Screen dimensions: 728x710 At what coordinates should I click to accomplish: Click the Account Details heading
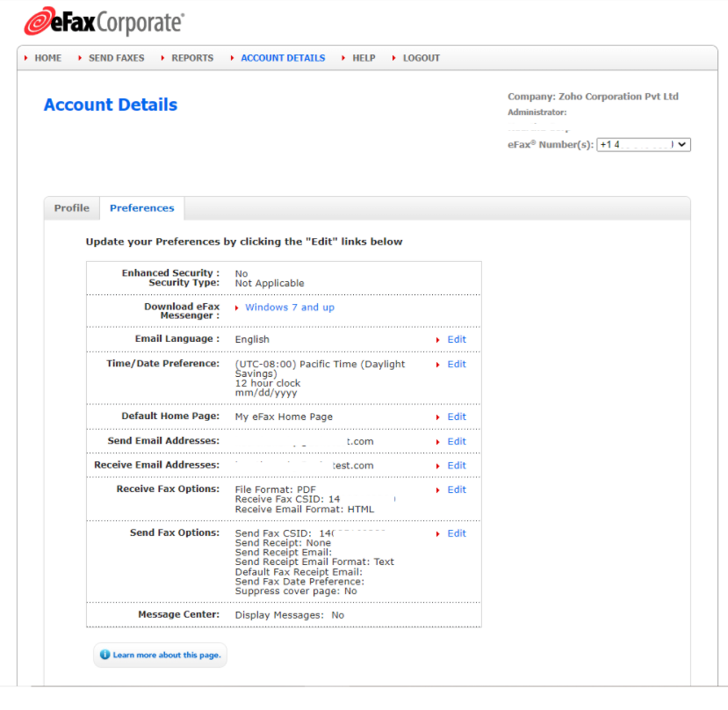111,105
